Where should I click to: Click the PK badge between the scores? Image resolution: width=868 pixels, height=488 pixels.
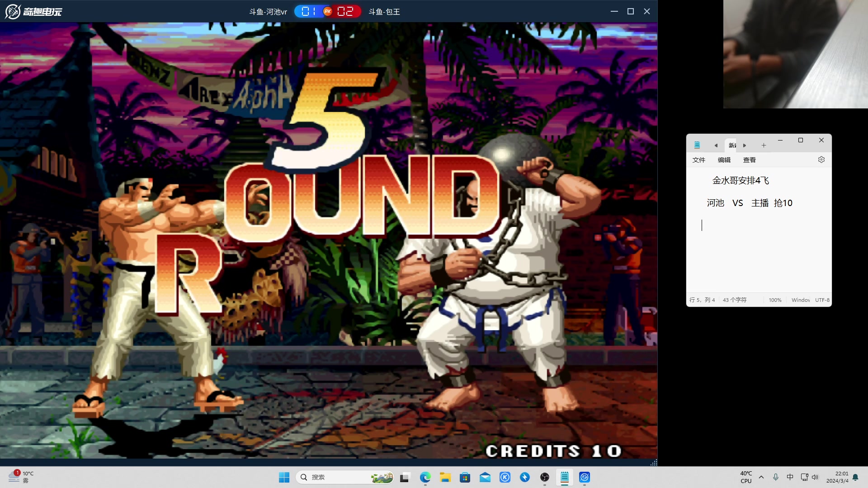click(328, 11)
